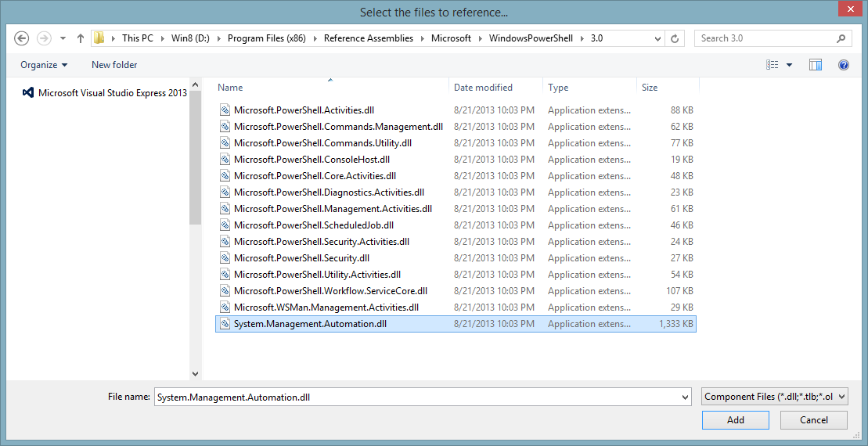Sort by Type column header
Image resolution: width=868 pixels, height=446 pixels.
pyautogui.click(x=558, y=88)
